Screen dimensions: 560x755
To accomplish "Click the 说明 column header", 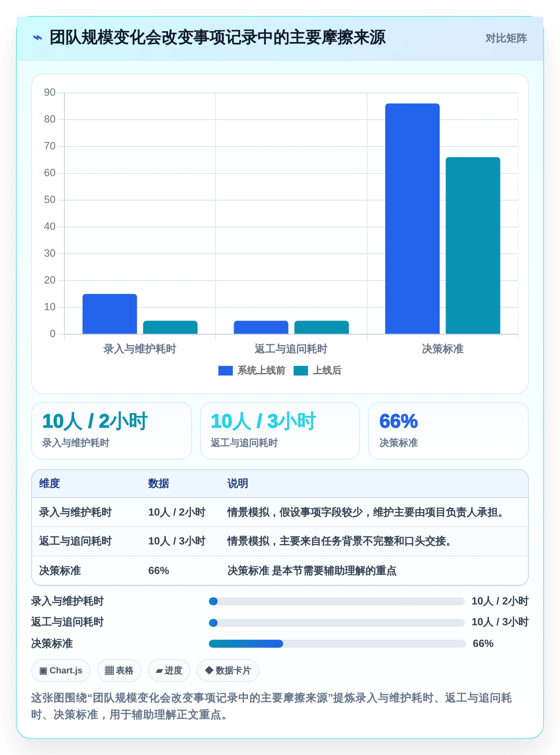I will tap(238, 484).
